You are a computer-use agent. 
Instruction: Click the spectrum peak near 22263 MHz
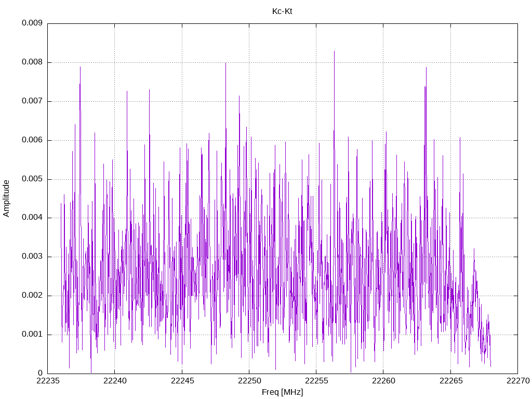pos(426,68)
